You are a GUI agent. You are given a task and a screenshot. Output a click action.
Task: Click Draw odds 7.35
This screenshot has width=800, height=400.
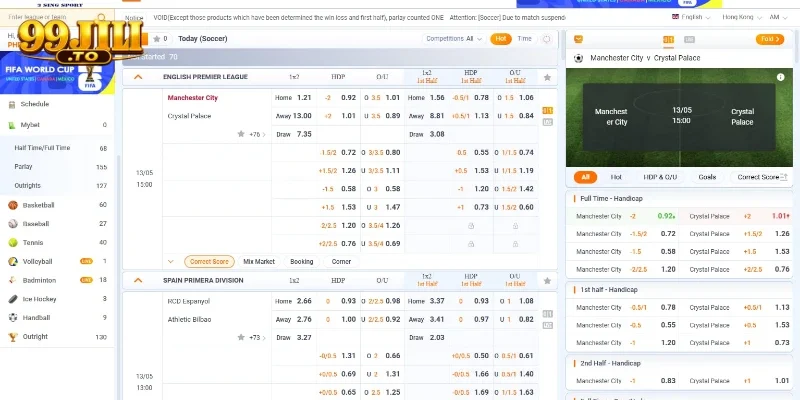point(304,134)
